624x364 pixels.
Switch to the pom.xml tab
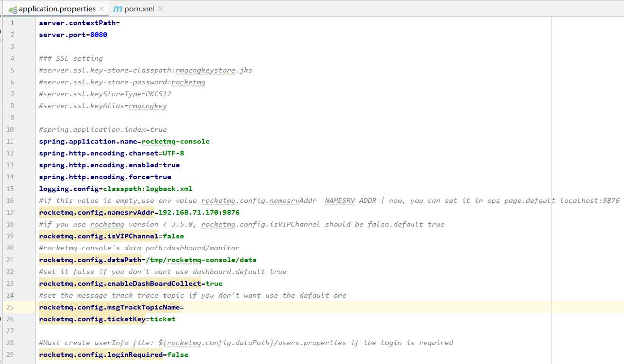pyautogui.click(x=140, y=9)
